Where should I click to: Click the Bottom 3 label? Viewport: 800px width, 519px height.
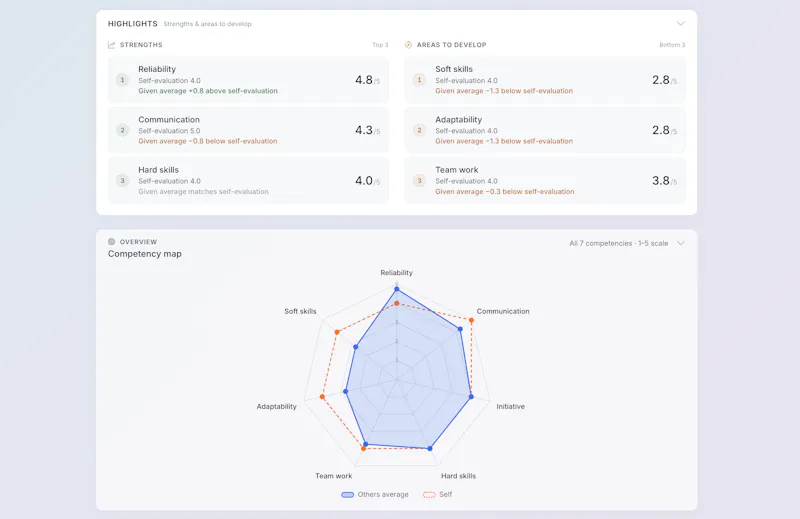pos(672,45)
